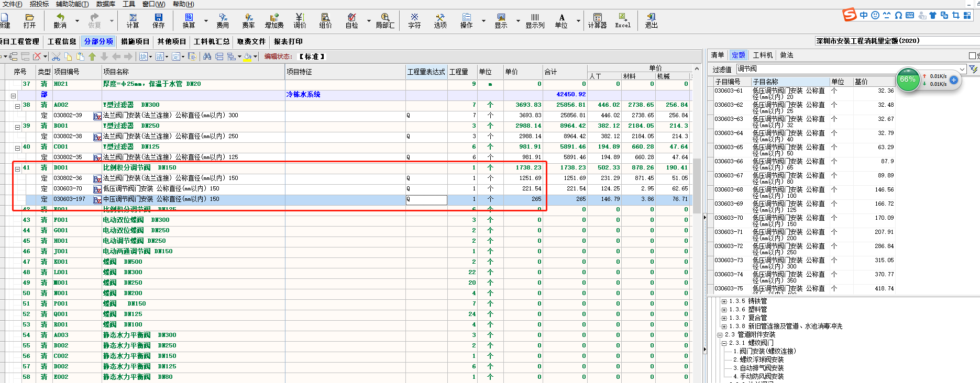Screen dimensions: 980x383
Task: Click the 换算 conversion icon
Action: 189,21
